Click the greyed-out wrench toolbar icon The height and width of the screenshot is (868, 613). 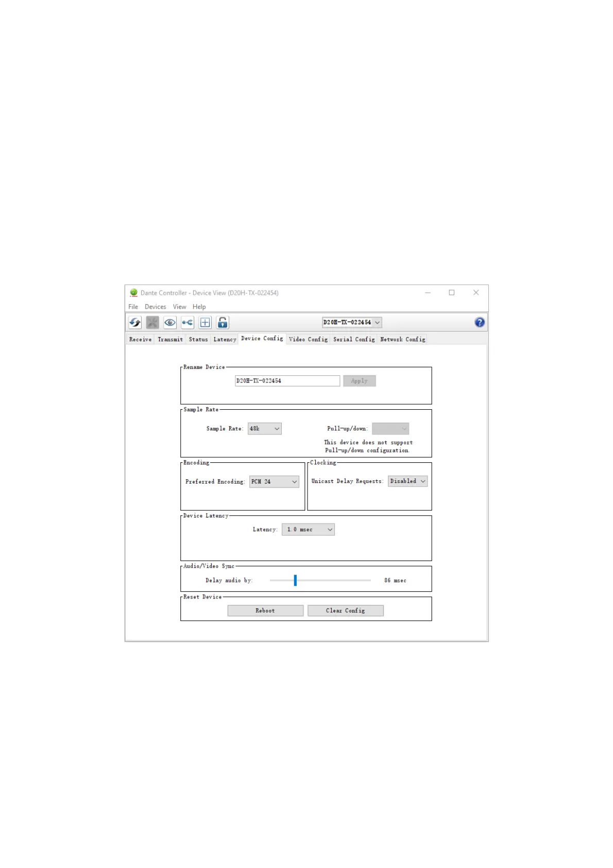tap(152, 323)
